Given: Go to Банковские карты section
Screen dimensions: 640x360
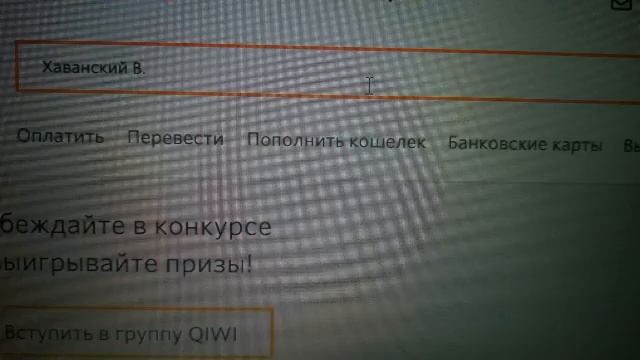Looking at the screenshot, I should coord(525,144).
